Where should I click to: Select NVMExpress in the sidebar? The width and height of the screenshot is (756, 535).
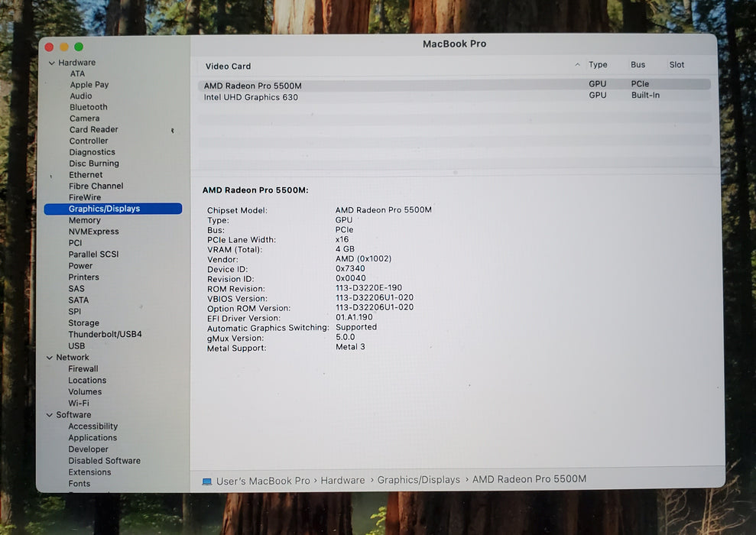pos(93,232)
